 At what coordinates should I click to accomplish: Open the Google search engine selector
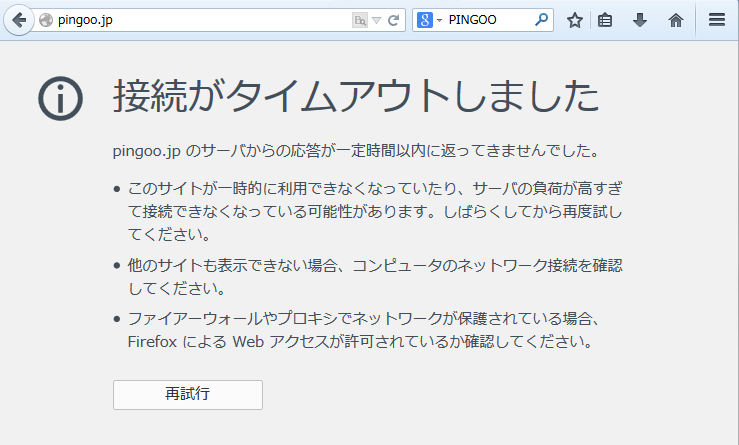(x=429, y=20)
